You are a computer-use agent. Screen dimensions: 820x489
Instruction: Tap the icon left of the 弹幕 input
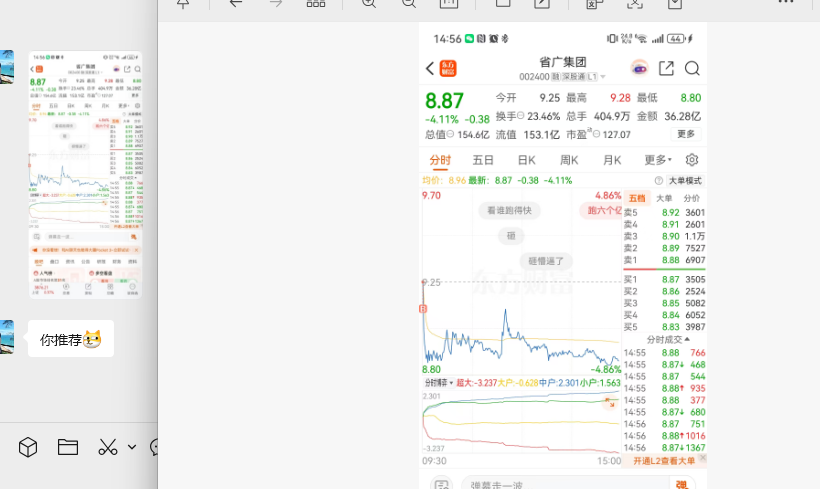point(441,485)
